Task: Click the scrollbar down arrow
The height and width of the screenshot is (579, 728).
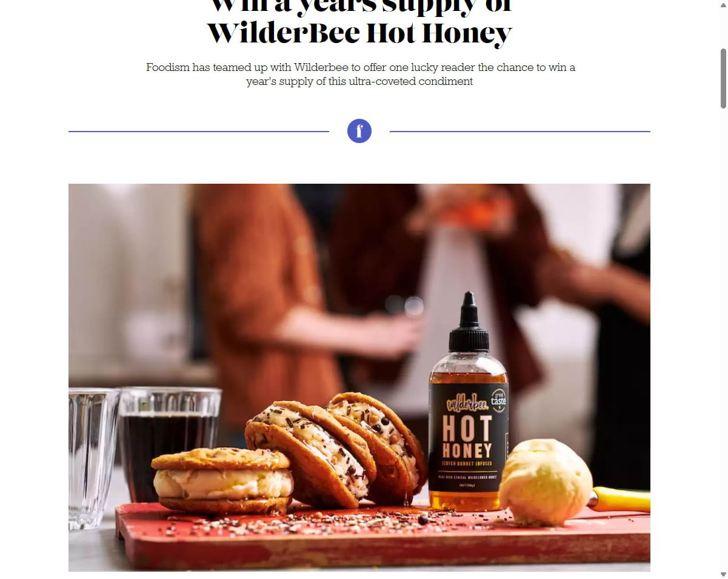Action: coord(723,574)
